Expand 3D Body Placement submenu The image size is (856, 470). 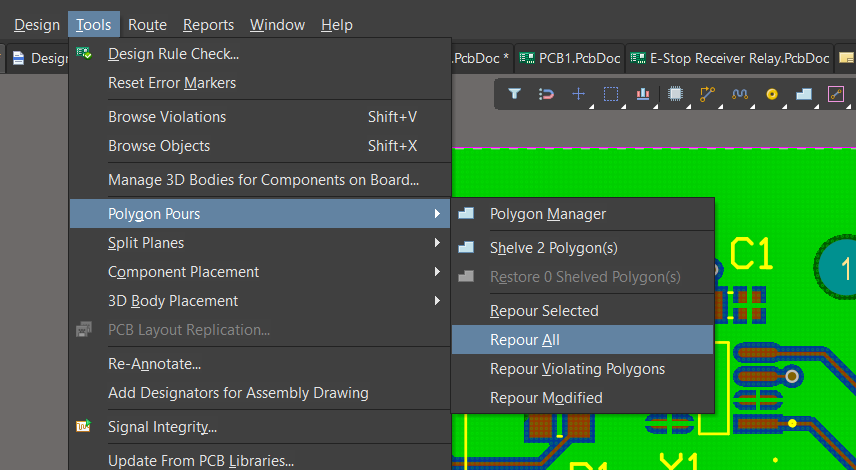point(260,300)
